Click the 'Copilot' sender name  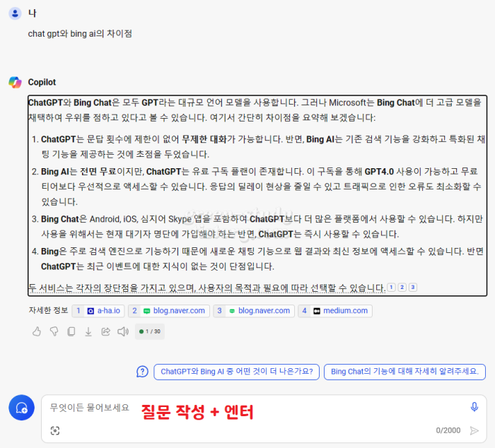click(42, 83)
